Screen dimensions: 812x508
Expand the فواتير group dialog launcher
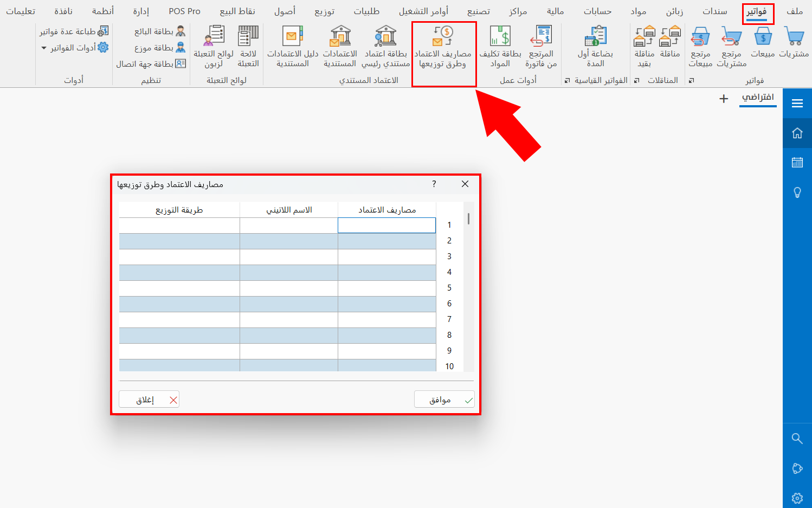pos(691,80)
